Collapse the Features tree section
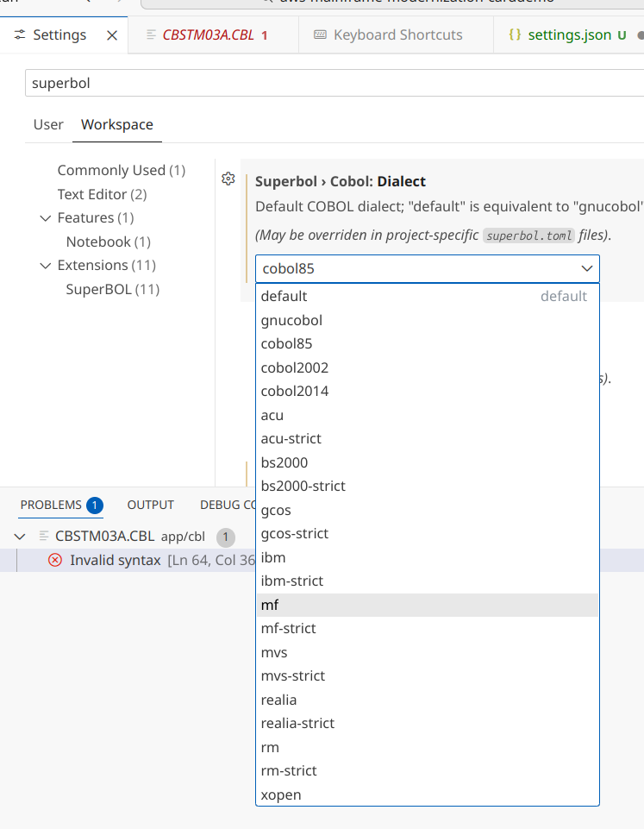The image size is (644, 829). point(46,218)
